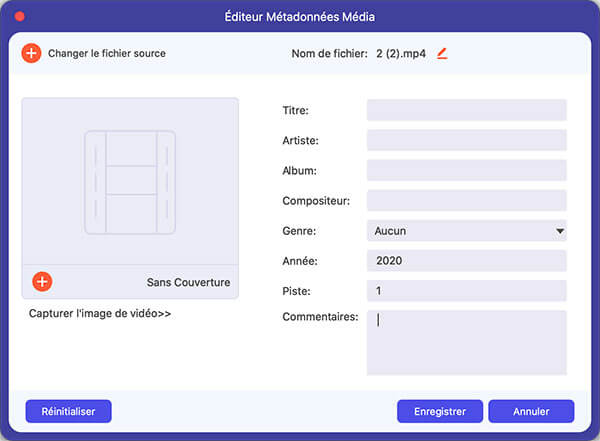Click inside the Commentaires text area
Viewport: 600px width, 441px height.
click(x=466, y=342)
